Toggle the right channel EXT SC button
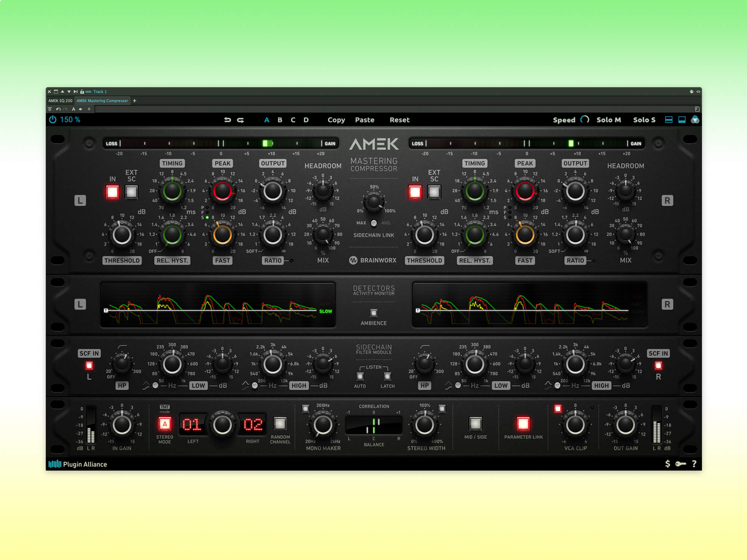This screenshot has width=747, height=560. pyautogui.click(x=434, y=192)
